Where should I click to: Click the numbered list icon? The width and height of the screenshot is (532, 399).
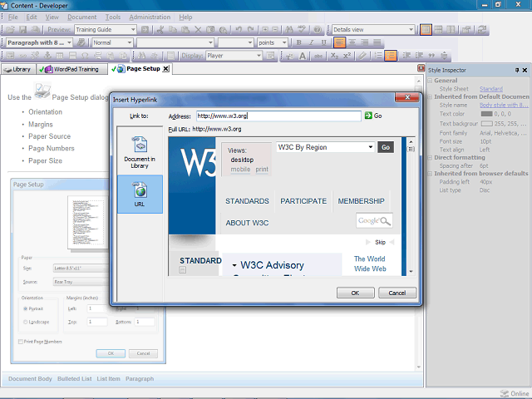tap(378, 56)
